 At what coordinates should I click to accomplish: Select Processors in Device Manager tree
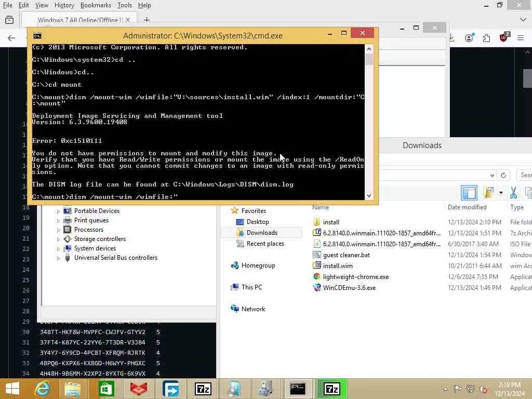coord(89,230)
